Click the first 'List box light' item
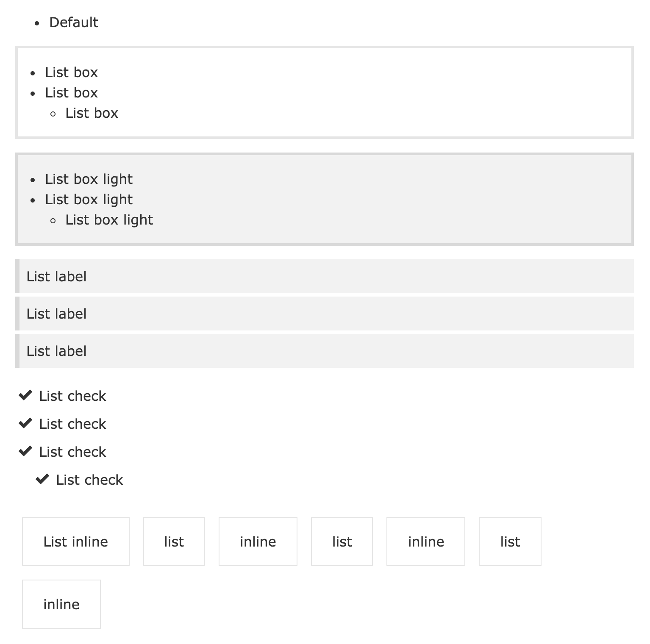 point(89,179)
